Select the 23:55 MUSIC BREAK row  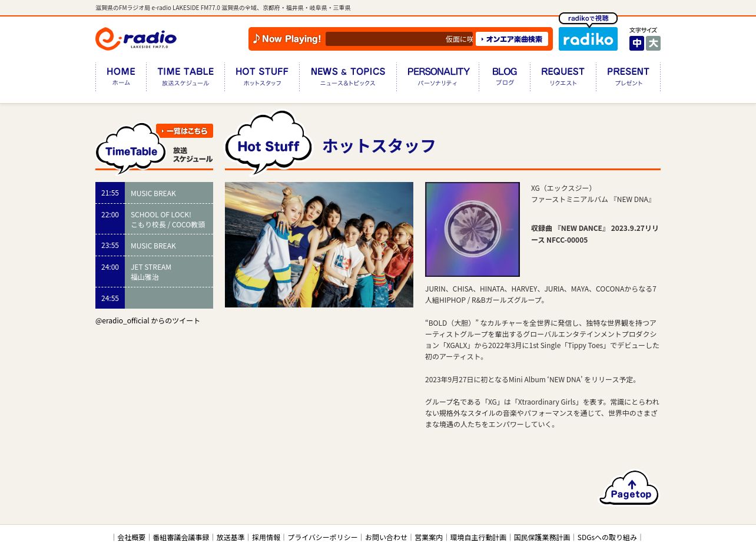[x=154, y=245]
